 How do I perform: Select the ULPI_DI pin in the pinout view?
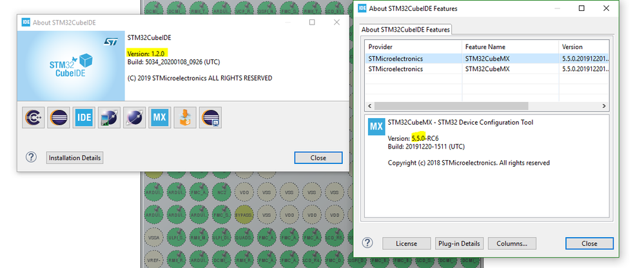221,238
